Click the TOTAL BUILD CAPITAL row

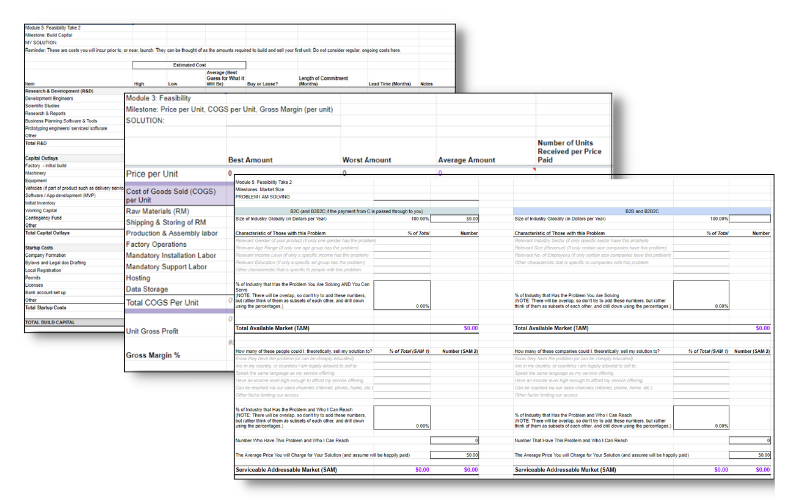pos(74,322)
